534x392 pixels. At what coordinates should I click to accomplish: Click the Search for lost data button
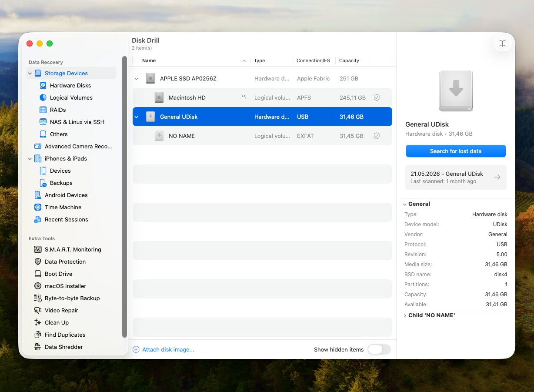click(x=456, y=151)
